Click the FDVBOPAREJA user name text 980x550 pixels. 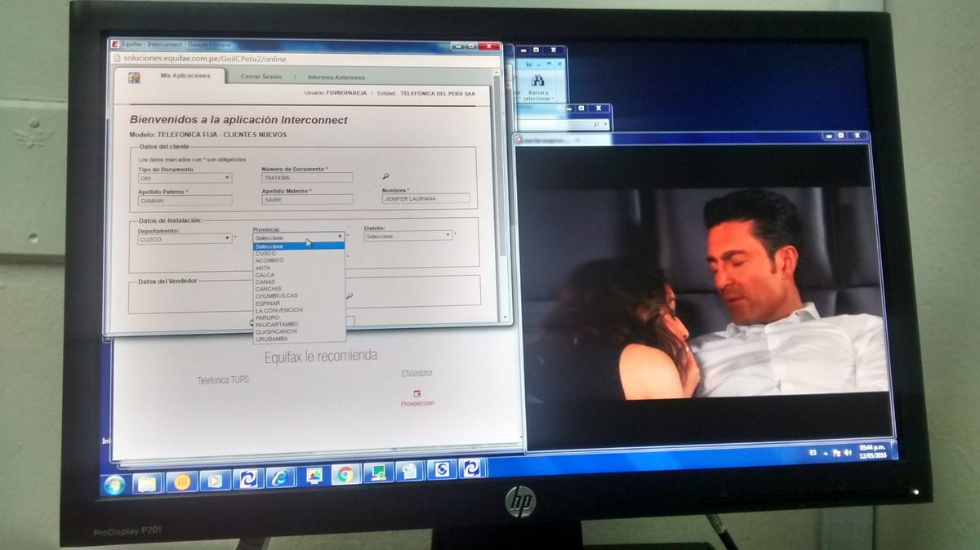(x=346, y=94)
